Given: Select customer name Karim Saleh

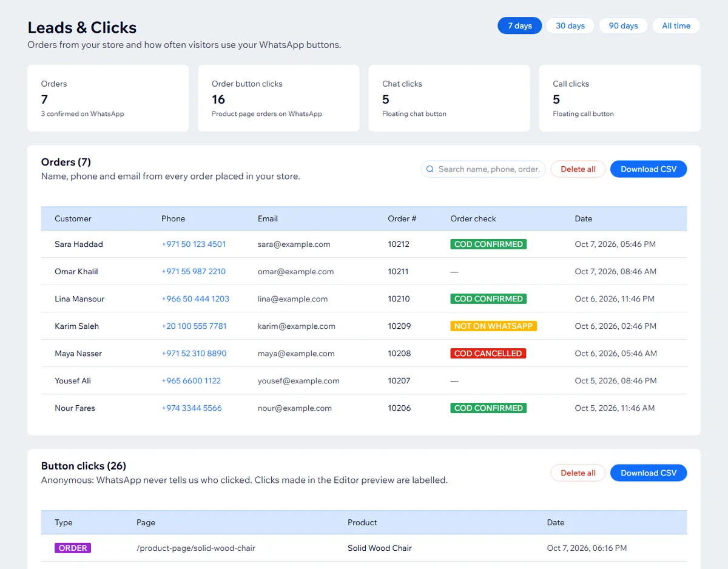Looking at the screenshot, I should click(77, 326).
